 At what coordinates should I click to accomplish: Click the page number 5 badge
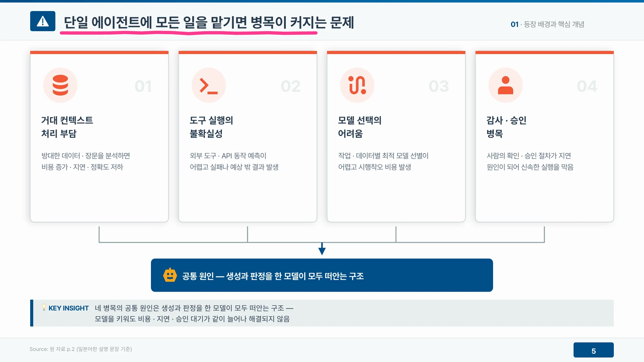point(594,350)
